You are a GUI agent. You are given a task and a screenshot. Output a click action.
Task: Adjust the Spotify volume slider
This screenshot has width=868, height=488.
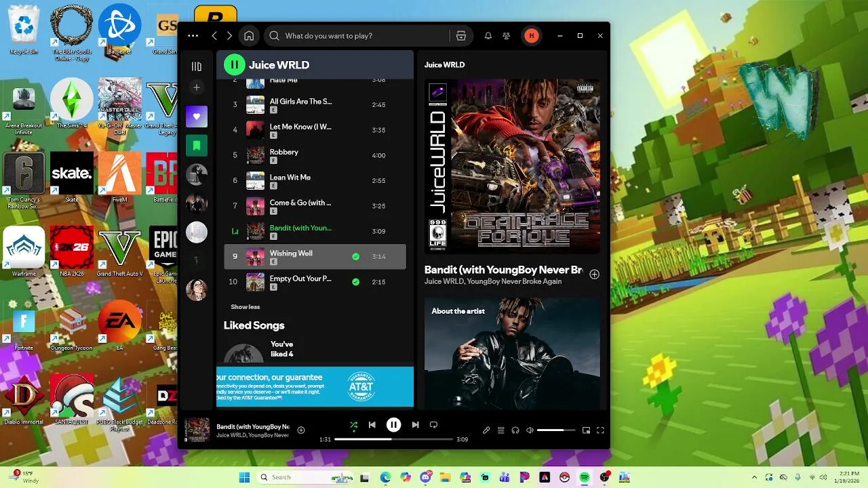(556, 430)
